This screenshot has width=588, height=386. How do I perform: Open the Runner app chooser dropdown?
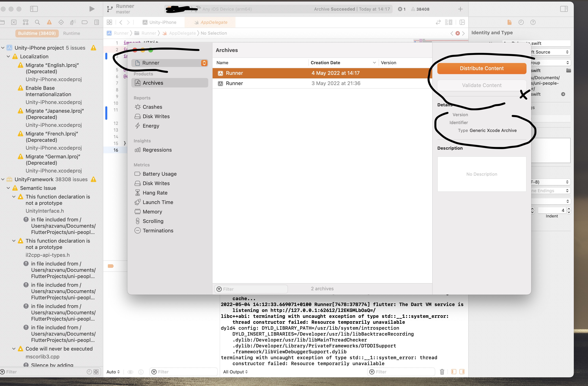pos(170,63)
